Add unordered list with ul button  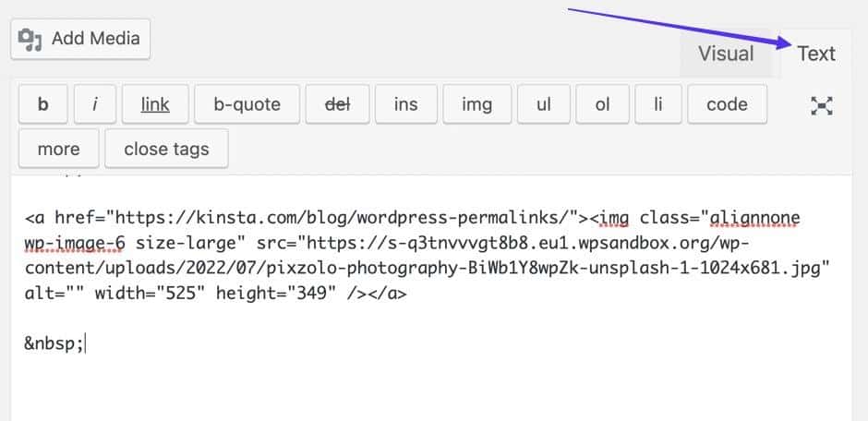pyautogui.click(x=543, y=104)
